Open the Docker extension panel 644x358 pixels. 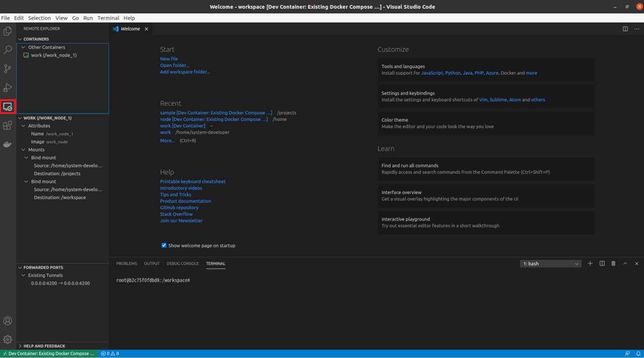click(x=8, y=144)
